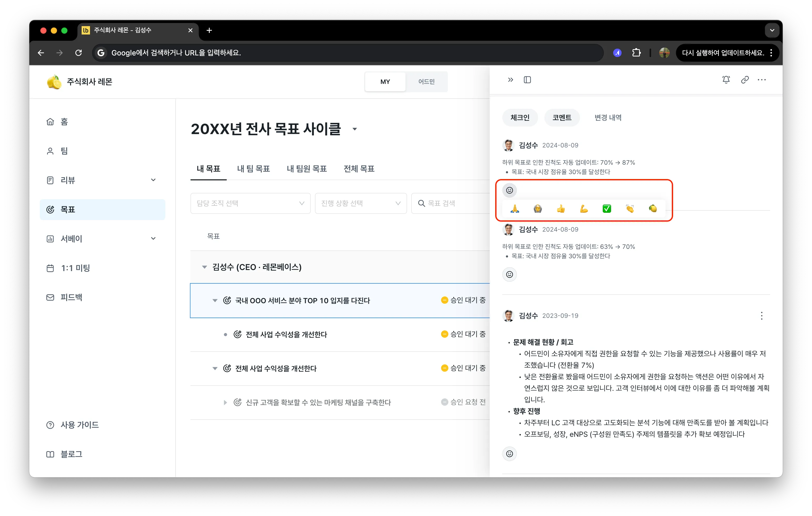Open the three-dot more menu in panel header

tap(762, 80)
